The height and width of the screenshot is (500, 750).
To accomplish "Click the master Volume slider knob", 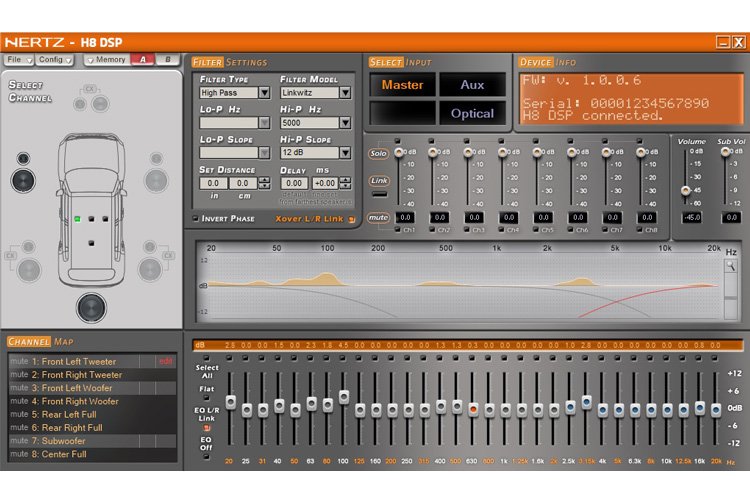I will coord(685,190).
